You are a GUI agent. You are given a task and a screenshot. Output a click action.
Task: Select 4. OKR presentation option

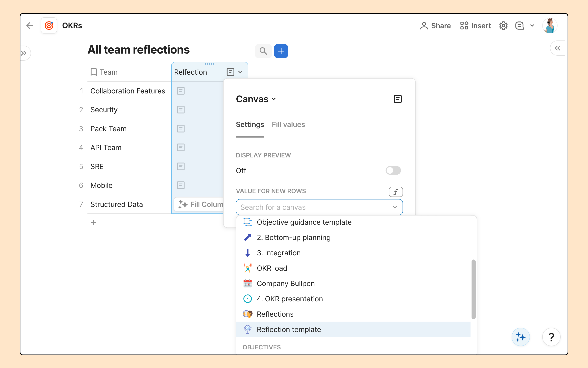353,299
